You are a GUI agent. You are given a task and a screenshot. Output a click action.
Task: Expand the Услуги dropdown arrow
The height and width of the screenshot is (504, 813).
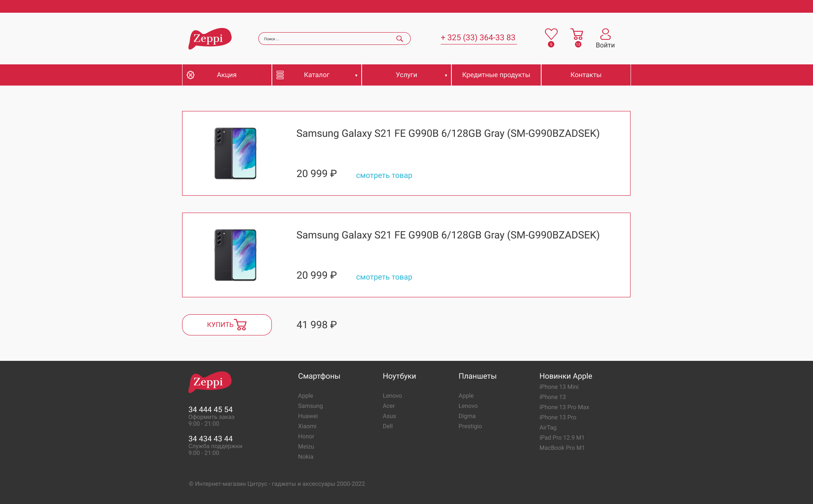446,75
